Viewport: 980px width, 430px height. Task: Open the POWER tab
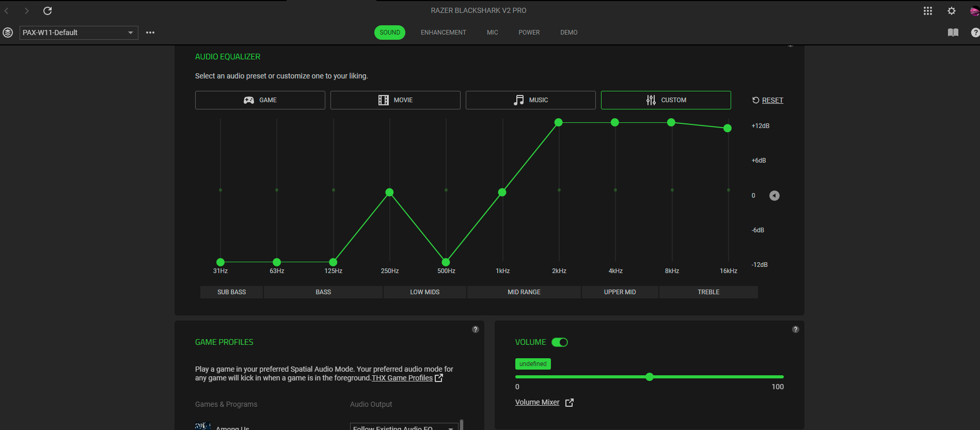click(529, 33)
